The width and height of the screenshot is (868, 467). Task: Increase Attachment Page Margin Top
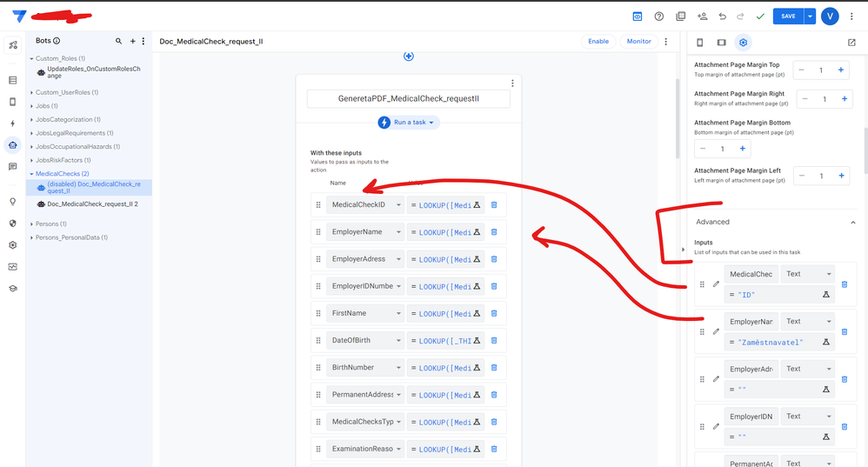(841, 70)
